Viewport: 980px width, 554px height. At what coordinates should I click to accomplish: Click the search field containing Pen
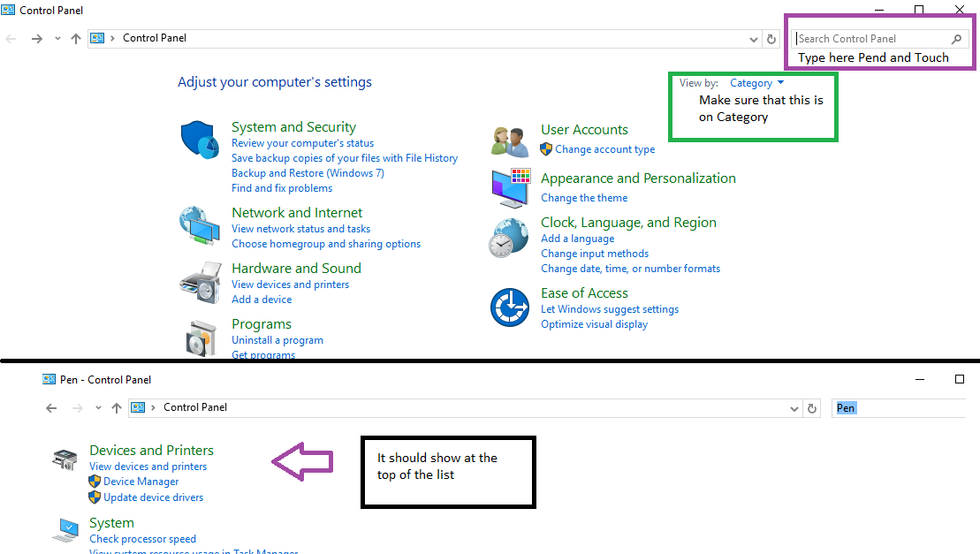pyautogui.click(x=899, y=408)
